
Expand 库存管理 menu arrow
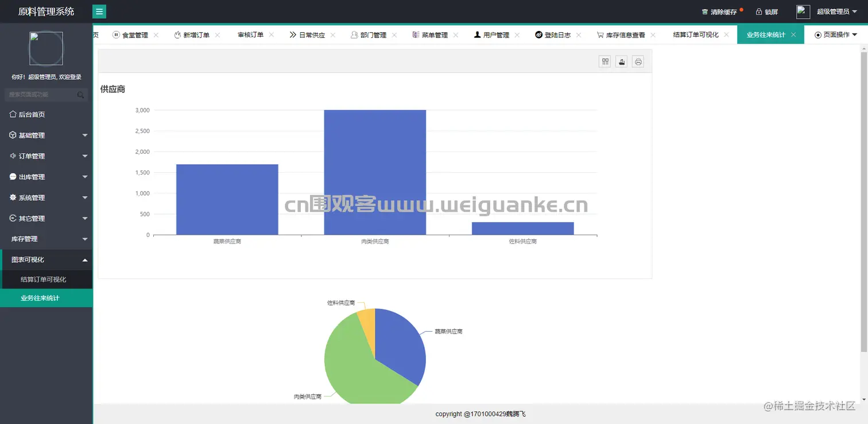(85, 239)
